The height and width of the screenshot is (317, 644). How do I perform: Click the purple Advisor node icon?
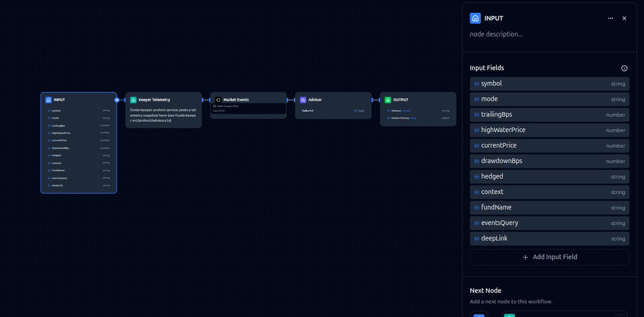coord(303,100)
